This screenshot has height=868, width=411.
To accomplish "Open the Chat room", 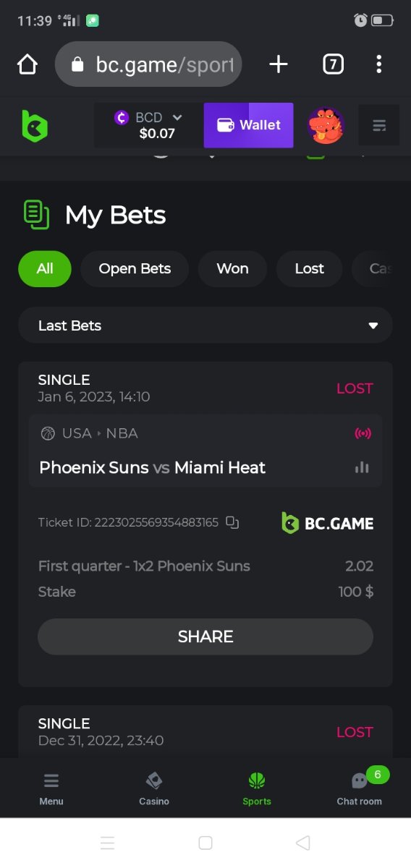I will tap(360, 788).
